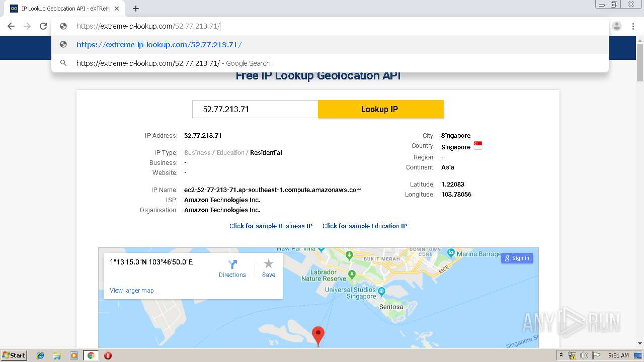Image resolution: width=644 pixels, height=362 pixels.
Task: Click the Latitude value 1.22083
Action: [x=453, y=184]
